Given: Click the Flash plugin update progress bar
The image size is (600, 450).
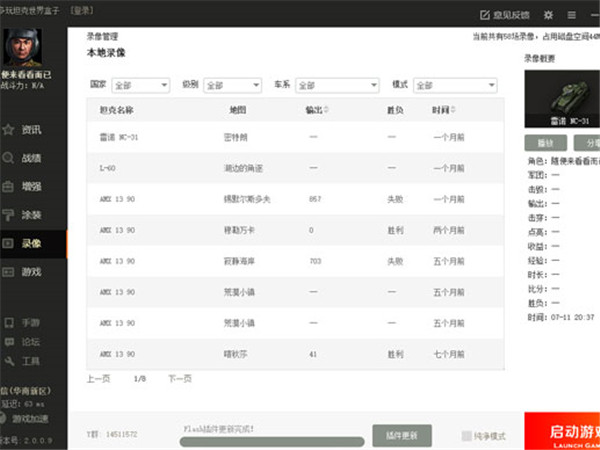Looking at the screenshot, I should tap(272, 441).
